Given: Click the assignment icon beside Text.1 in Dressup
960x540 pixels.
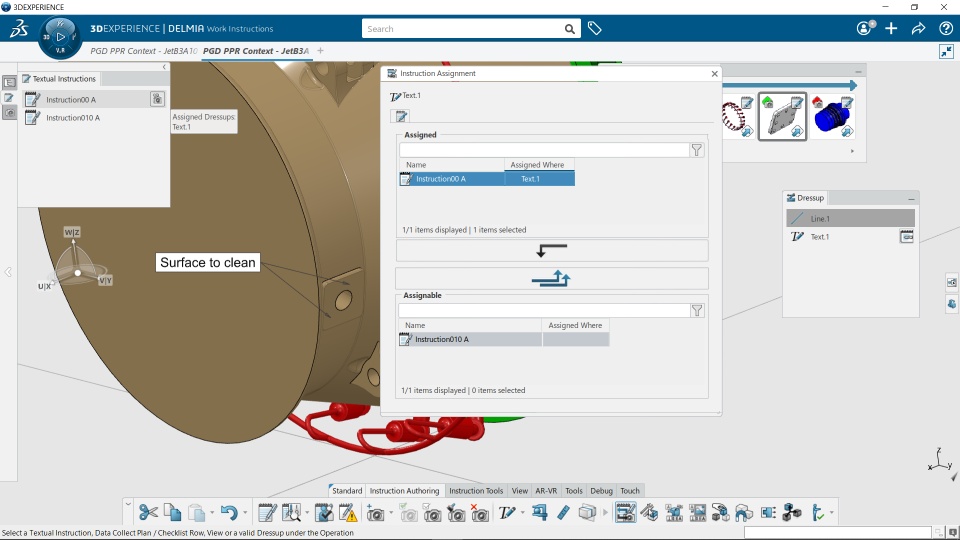Looking at the screenshot, I should point(907,236).
